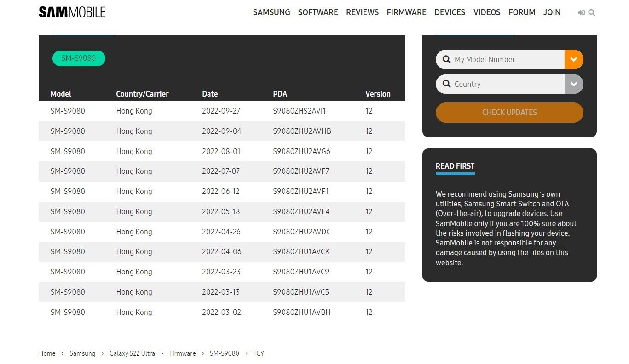
Task: Open firmware dated 2022-03-02
Action: click(221, 313)
